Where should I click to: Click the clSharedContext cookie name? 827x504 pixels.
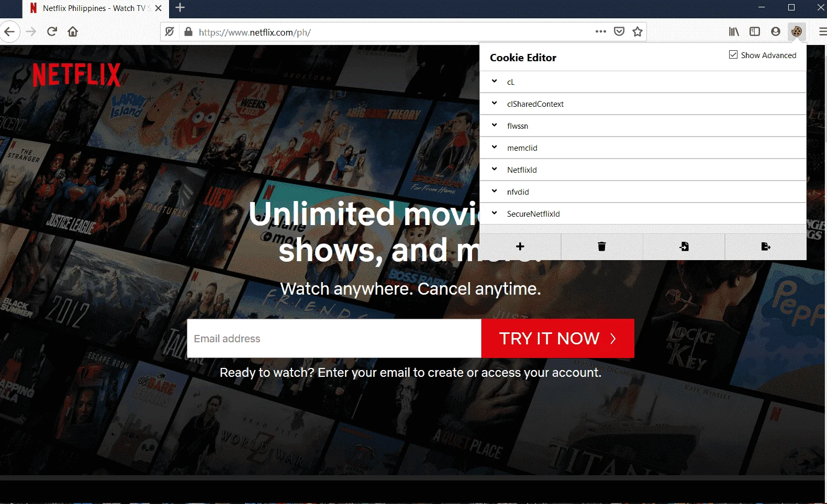pyautogui.click(x=535, y=104)
